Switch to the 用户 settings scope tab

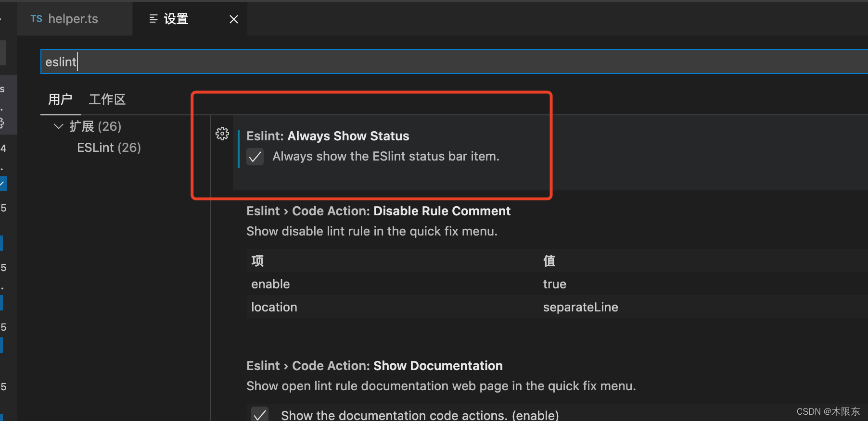click(x=60, y=99)
